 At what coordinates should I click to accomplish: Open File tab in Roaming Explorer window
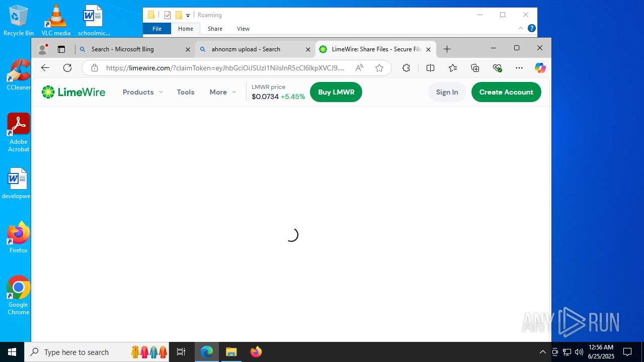pyautogui.click(x=157, y=29)
